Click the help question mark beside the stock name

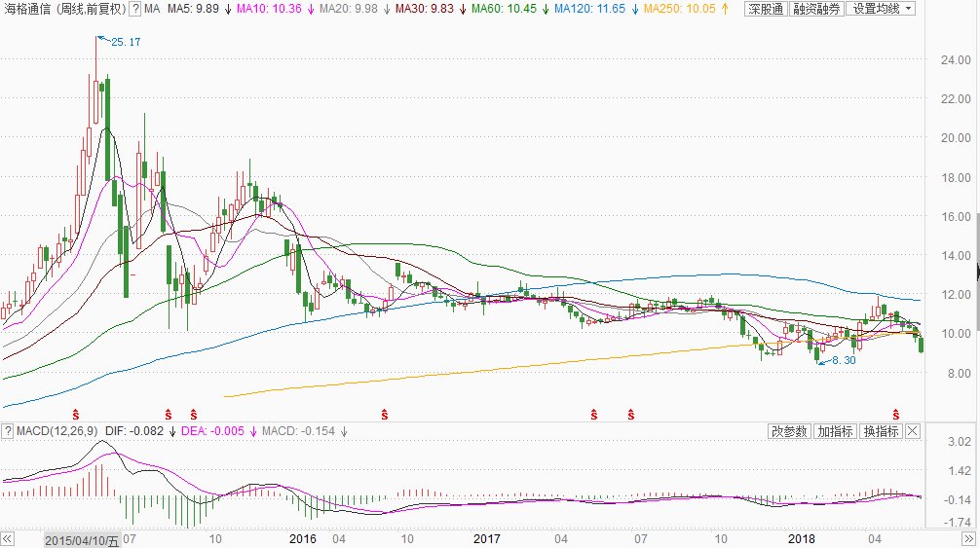[135, 9]
